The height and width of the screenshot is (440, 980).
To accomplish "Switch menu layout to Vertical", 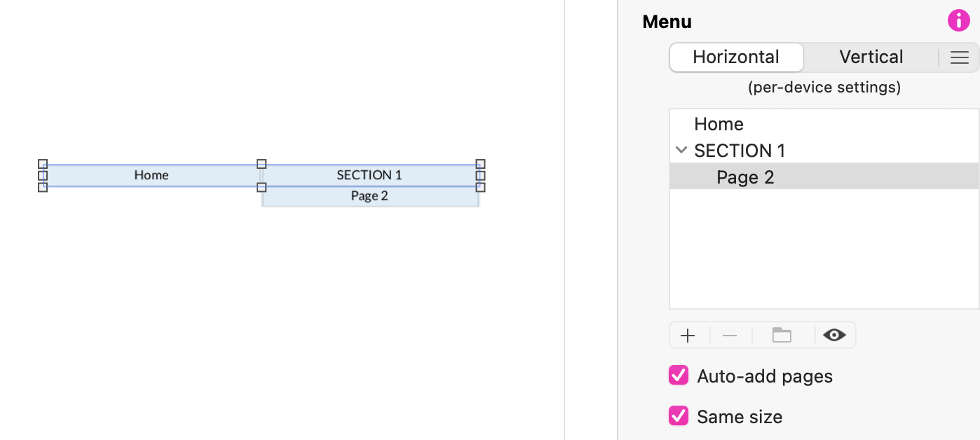I will 871,57.
